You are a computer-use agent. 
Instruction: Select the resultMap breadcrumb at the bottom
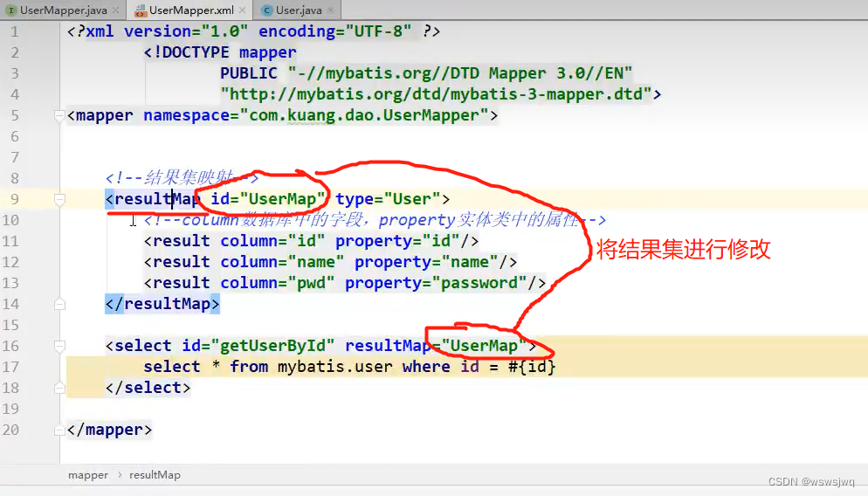(x=155, y=475)
